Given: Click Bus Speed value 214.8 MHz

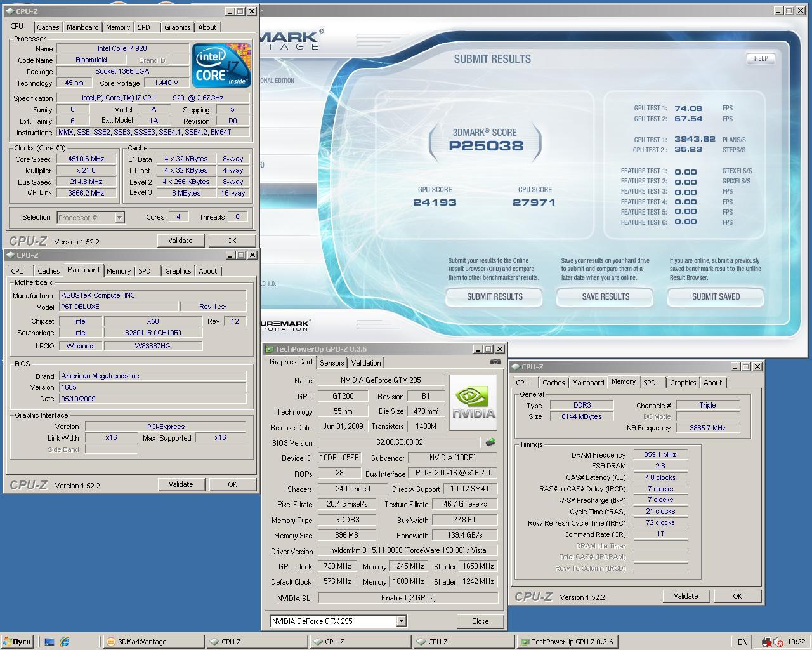Looking at the screenshot, I should point(86,182).
